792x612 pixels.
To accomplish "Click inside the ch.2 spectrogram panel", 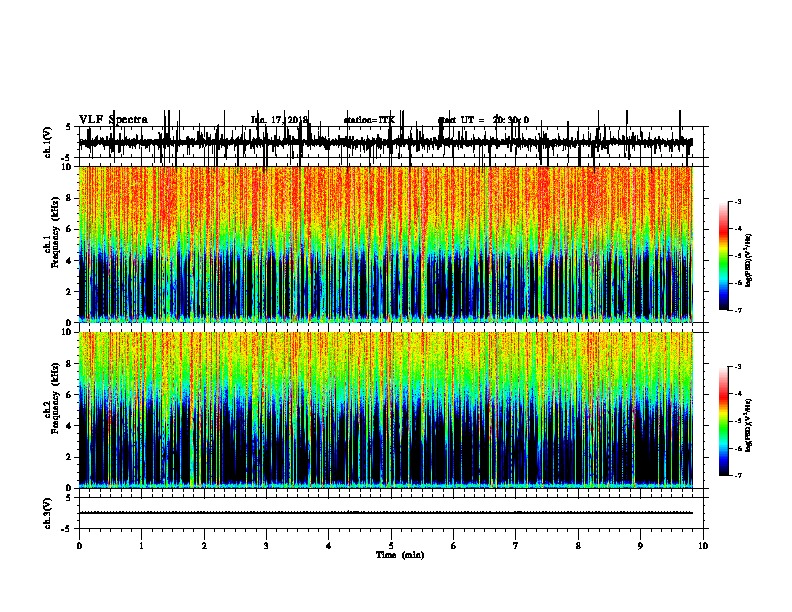I will [385, 410].
